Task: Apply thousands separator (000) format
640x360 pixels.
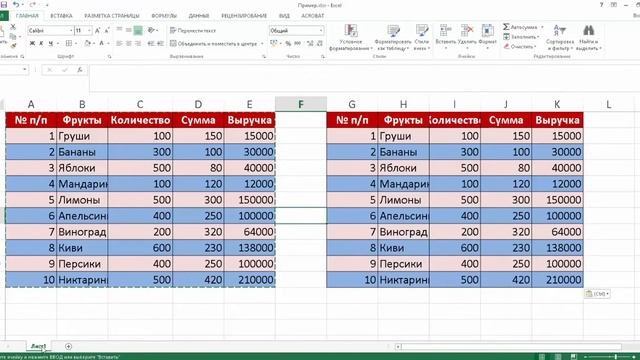Action: pos(298,43)
